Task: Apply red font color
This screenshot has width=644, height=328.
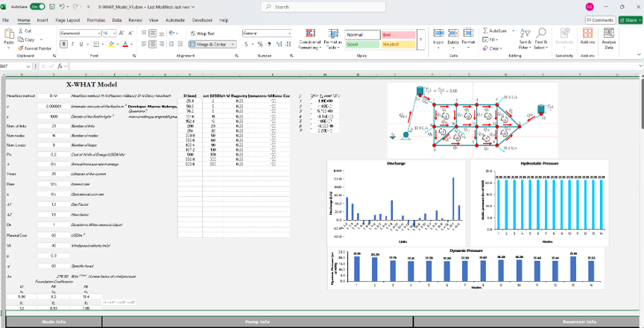Action: pos(125,44)
